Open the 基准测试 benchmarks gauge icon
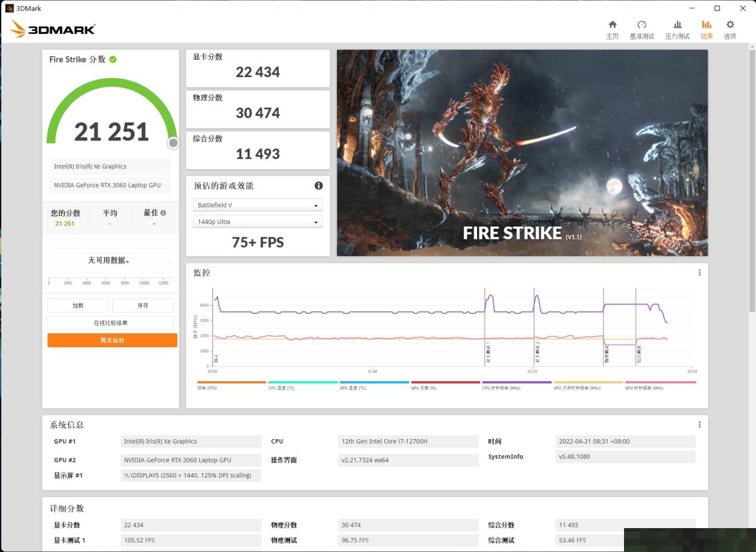The width and height of the screenshot is (756, 552). pos(642,24)
